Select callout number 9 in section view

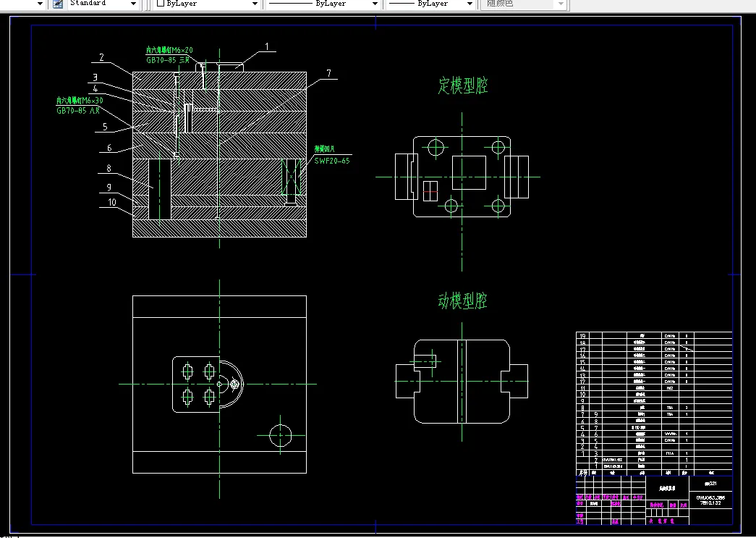click(109, 188)
